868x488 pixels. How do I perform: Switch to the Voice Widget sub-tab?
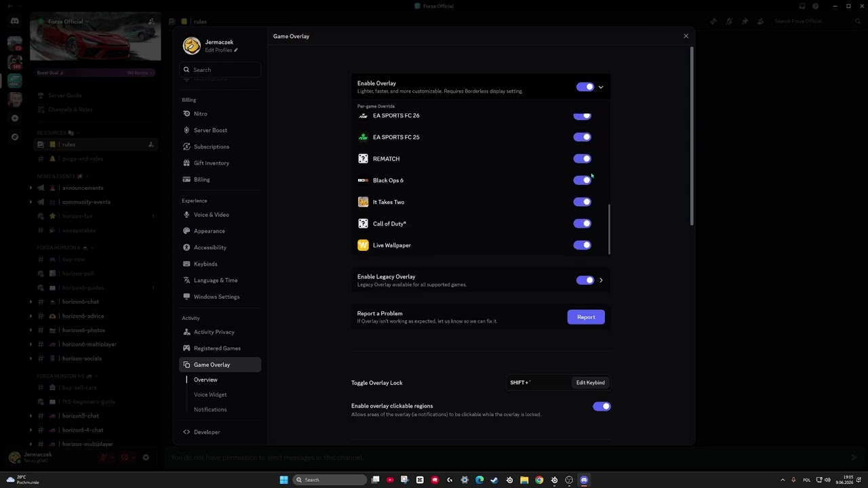pyautogui.click(x=210, y=394)
